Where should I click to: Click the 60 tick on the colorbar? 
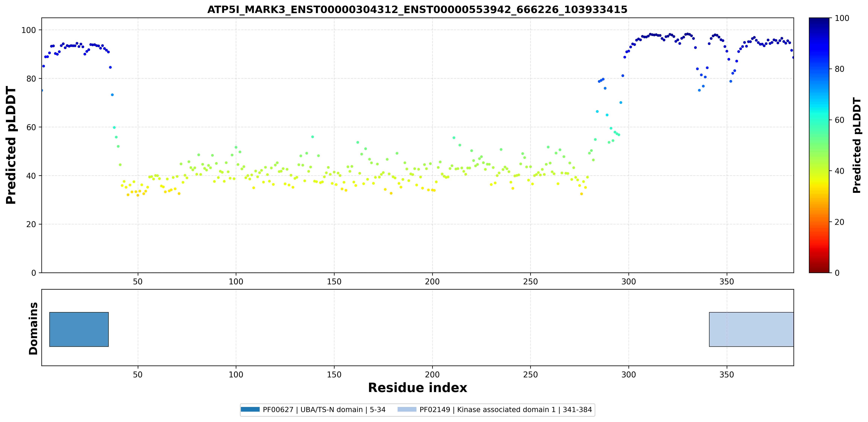click(839, 120)
